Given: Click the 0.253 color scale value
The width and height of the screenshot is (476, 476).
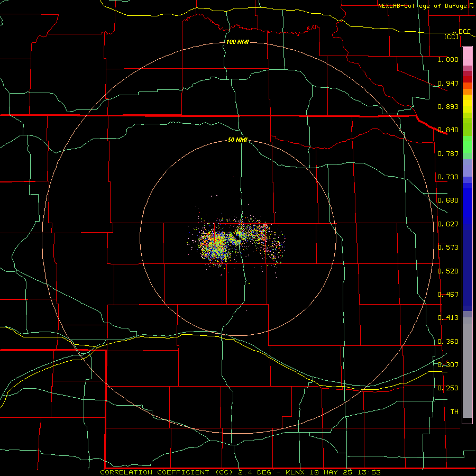Looking at the screenshot, I should pyautogui.click(x=448, y=388).
